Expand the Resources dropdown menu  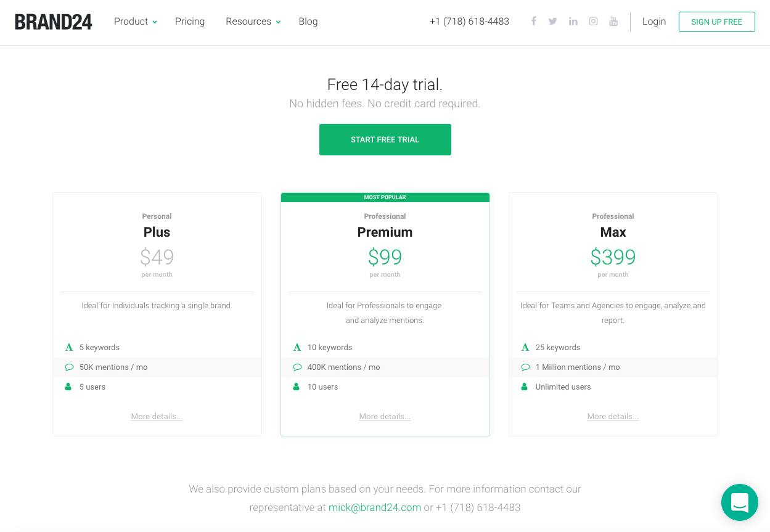(x=253, y=22)
